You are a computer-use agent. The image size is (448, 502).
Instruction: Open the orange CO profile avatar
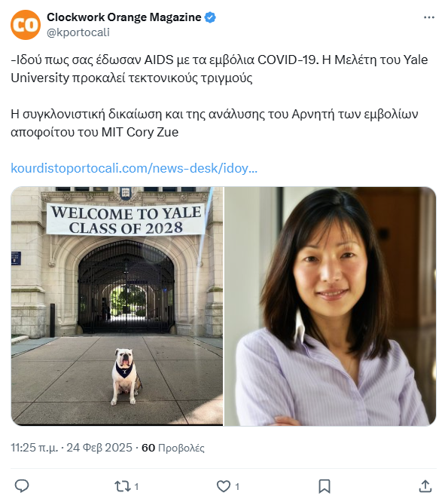[x=26, y=25]
